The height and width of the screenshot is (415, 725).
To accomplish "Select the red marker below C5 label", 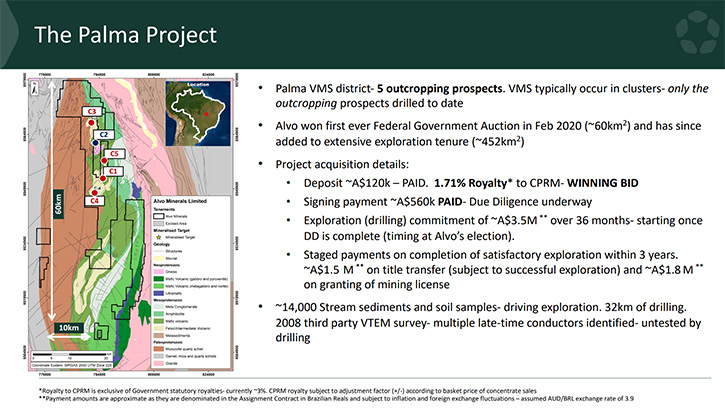I will tap(104, 160).
